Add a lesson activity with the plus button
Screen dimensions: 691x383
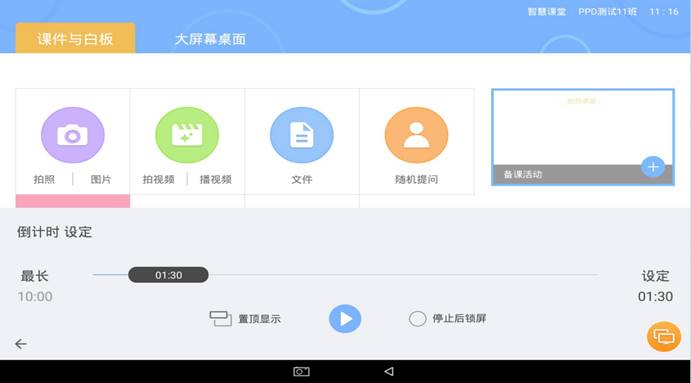653,167
